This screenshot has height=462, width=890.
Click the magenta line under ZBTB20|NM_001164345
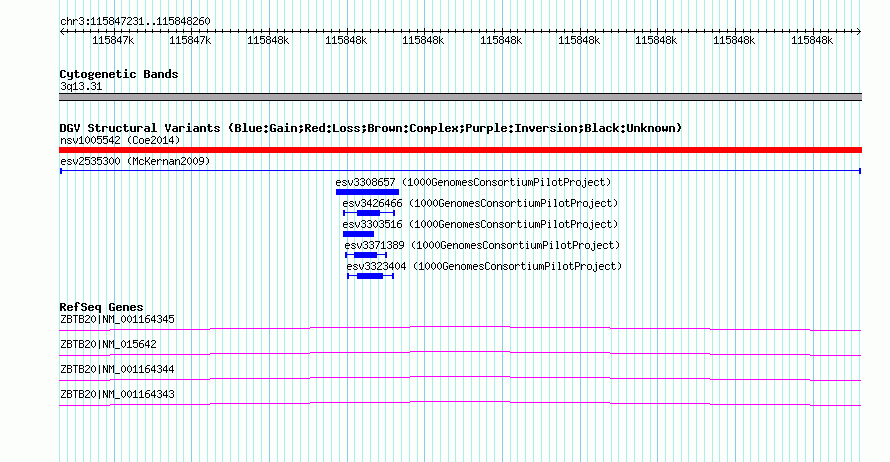[x=460, y=328]
